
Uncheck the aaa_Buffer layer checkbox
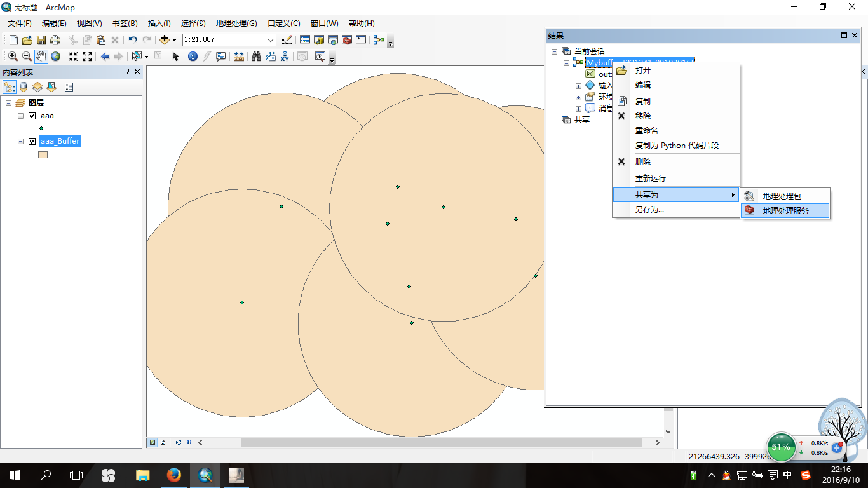click(x=32, y=141)
